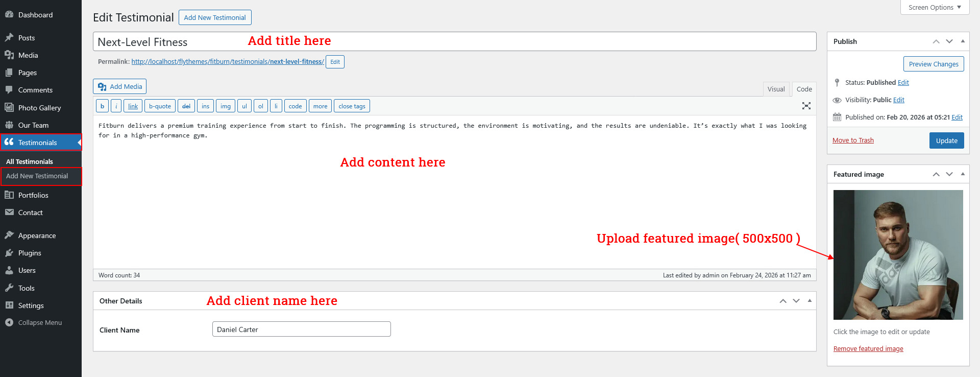Open the Photo Gallery sidebar menu
This screenshot has width=980, height=377.
[x=39, y=108]
